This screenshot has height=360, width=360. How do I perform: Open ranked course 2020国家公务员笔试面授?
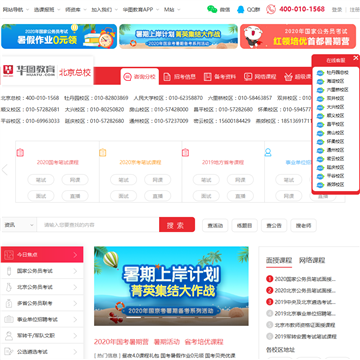tap(305, 279)
